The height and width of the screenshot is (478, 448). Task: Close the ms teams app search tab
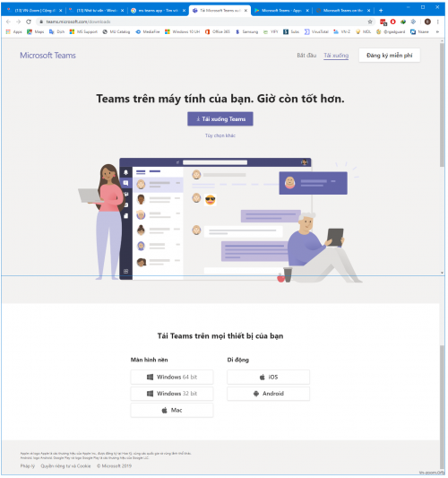click(x=184, y=11)
